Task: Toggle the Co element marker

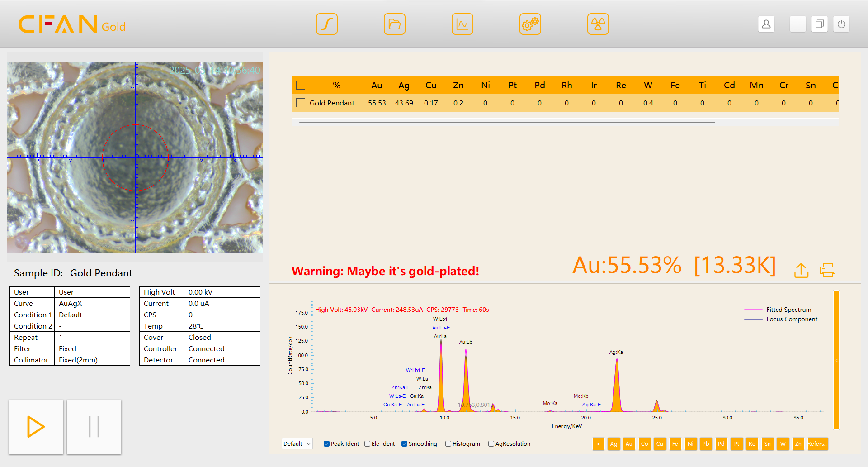Action: [644, 444]
